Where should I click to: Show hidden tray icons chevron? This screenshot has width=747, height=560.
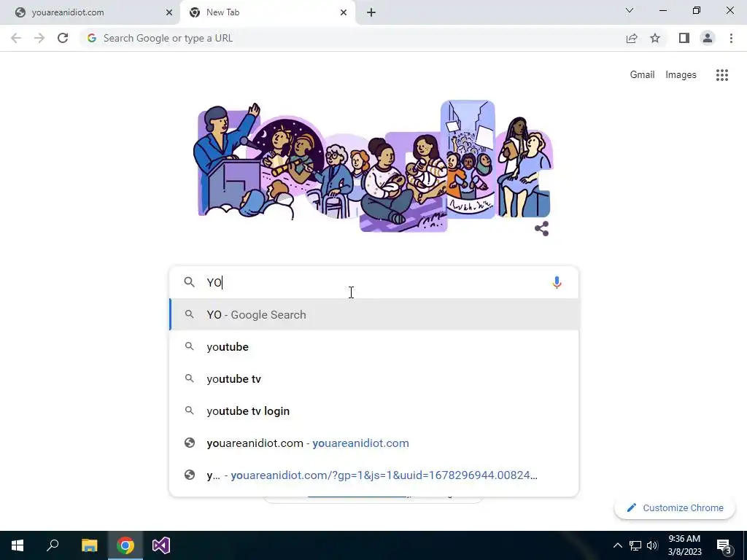pos(617,545)
